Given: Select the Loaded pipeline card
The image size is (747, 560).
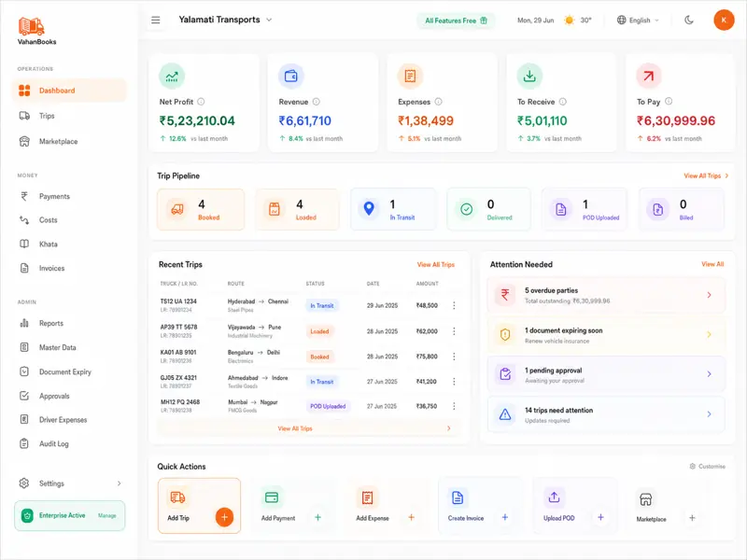Looking at the screenshot, I should 297,209.
